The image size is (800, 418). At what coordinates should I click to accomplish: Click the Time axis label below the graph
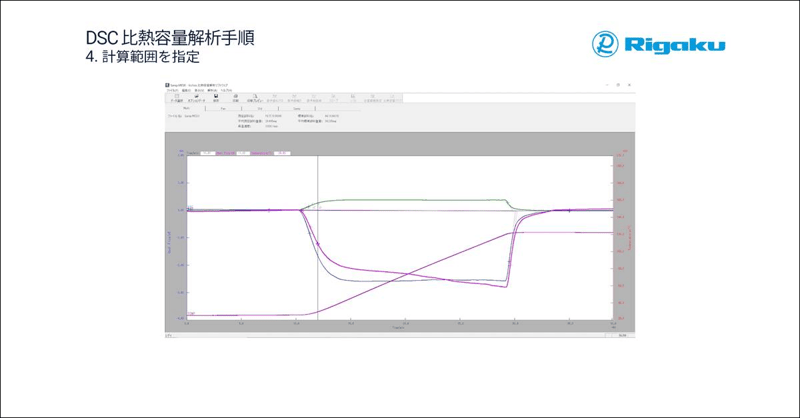[398, 328]
